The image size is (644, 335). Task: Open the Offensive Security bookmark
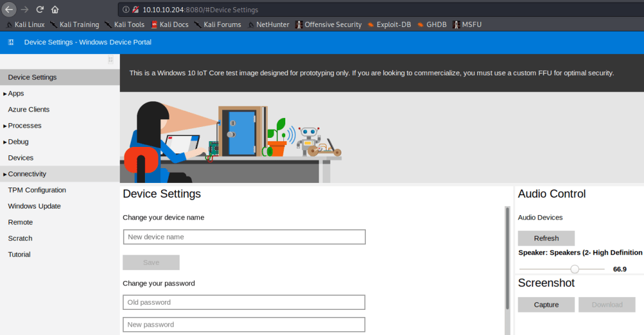[328, 24]
